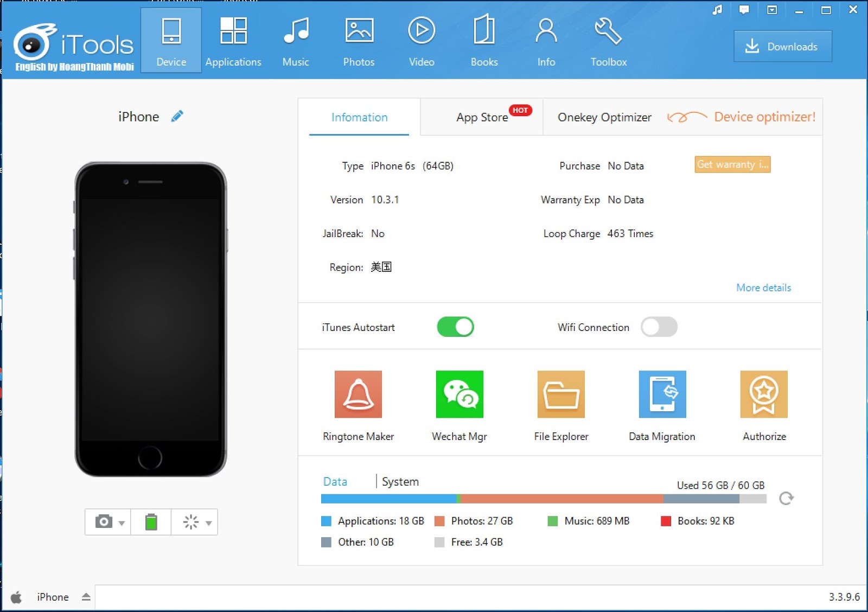
Task: Disable iTunes Autostart
Action: pos(455,327)
